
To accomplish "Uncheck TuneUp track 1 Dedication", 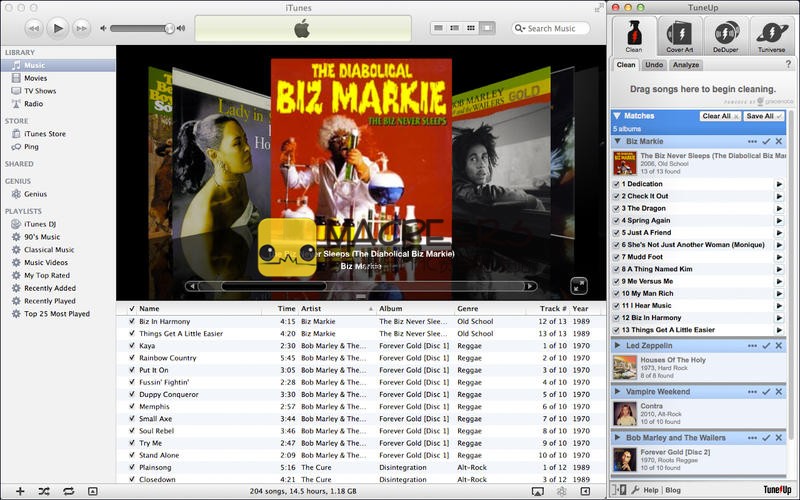I will pos(616,184).
